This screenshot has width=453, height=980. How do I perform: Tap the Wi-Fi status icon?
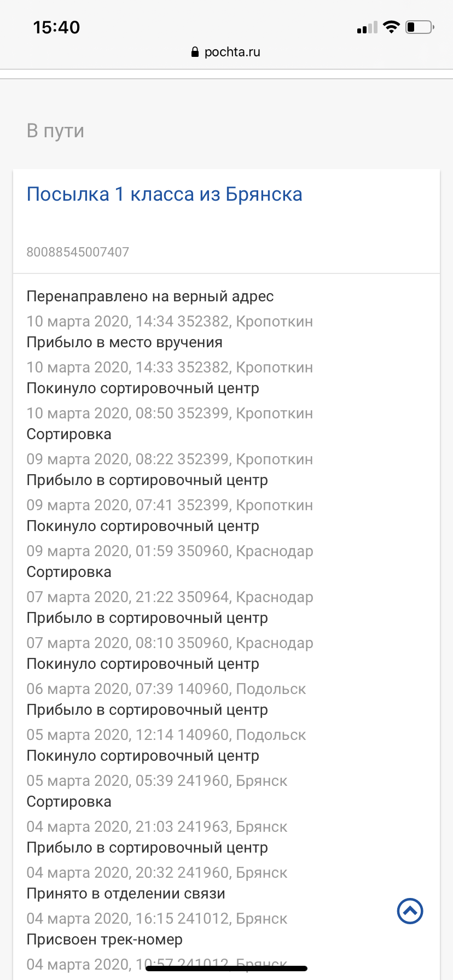click(x=391, y=27)
